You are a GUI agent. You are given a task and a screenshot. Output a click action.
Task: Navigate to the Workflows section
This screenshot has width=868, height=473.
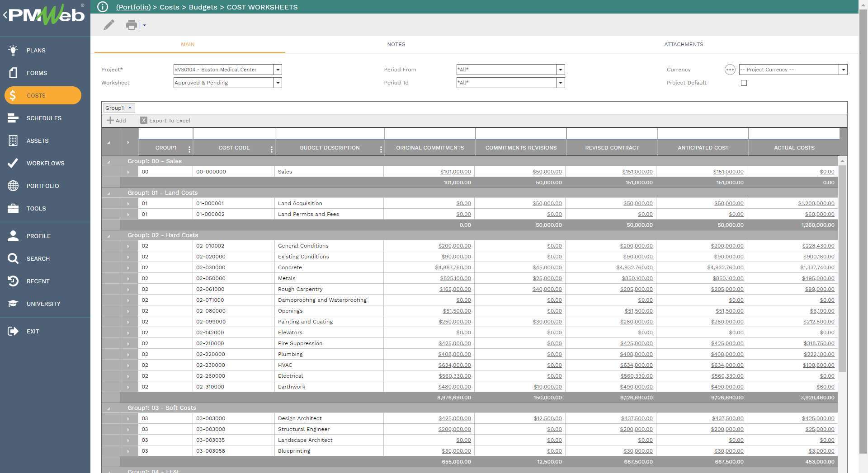click(45, 163)
